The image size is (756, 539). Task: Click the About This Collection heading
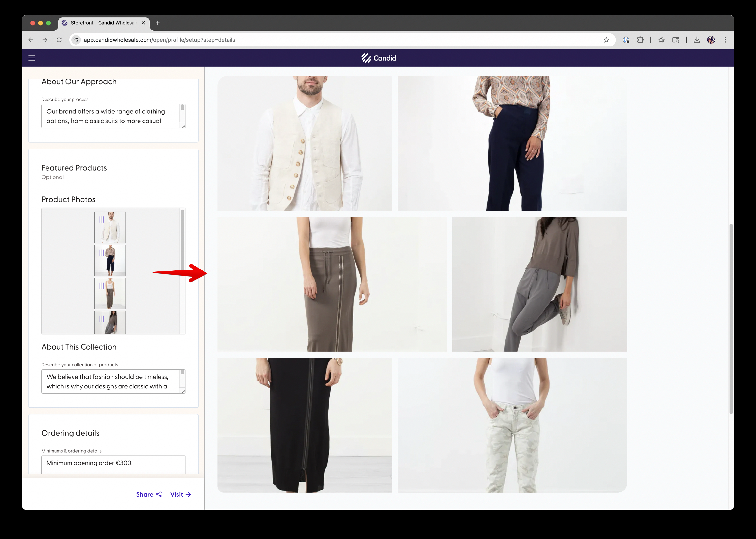79,347
